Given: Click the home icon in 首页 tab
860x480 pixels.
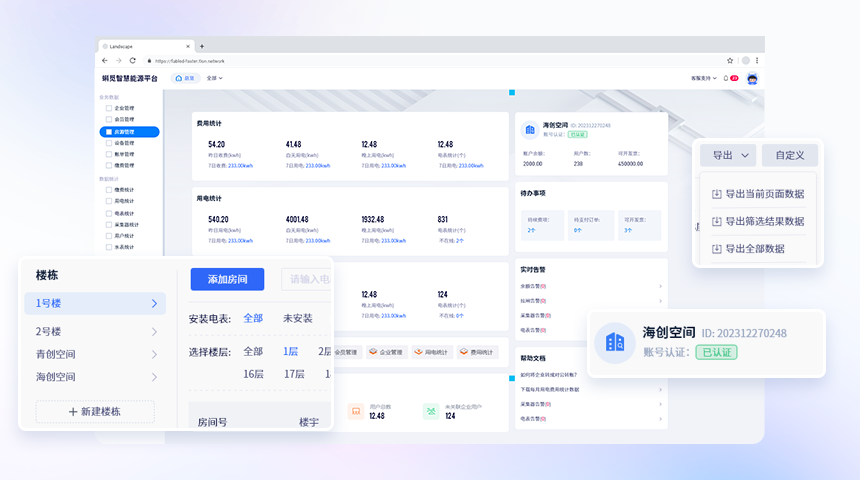Looking at the screenshot, I should coord(179,78).
